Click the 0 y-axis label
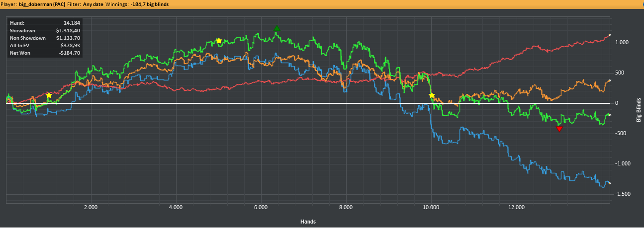Image resolution: width=644 pixels, height=228 pixels. [617, 103]
